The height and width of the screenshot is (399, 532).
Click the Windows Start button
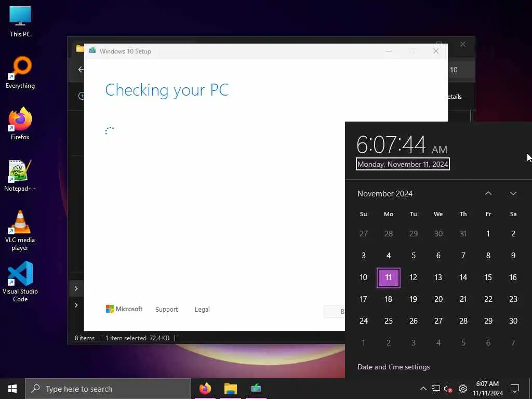[12, 389]
